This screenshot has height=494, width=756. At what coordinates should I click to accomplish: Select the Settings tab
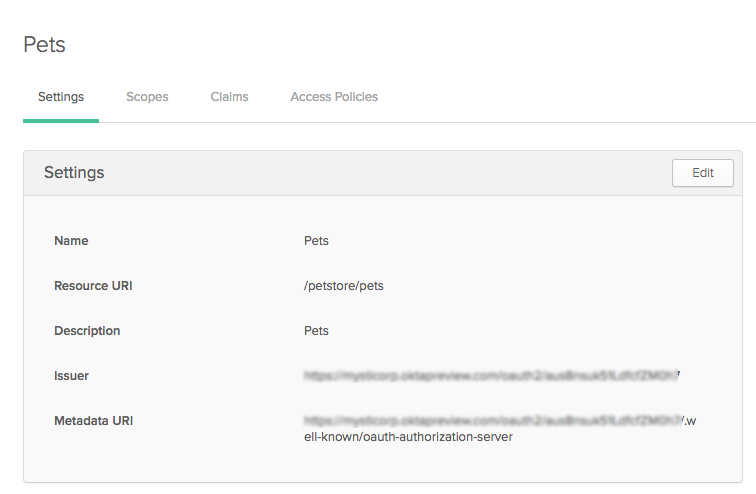(x=61, y=97)
